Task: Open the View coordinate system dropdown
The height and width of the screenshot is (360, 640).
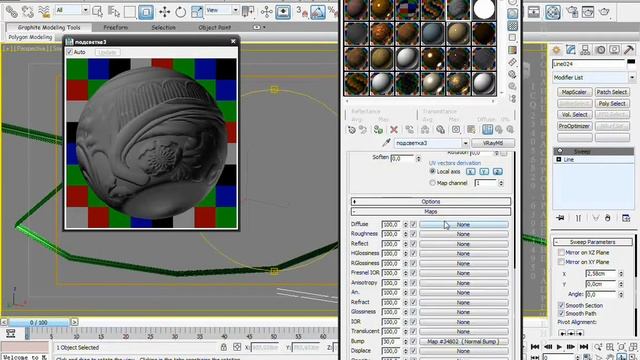Action: tap(236, 10)
